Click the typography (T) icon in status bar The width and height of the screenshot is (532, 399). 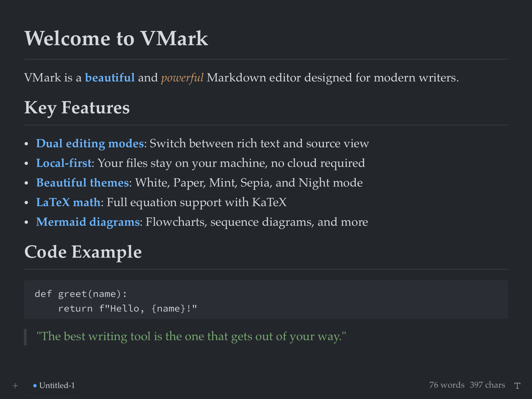point(518,385)
